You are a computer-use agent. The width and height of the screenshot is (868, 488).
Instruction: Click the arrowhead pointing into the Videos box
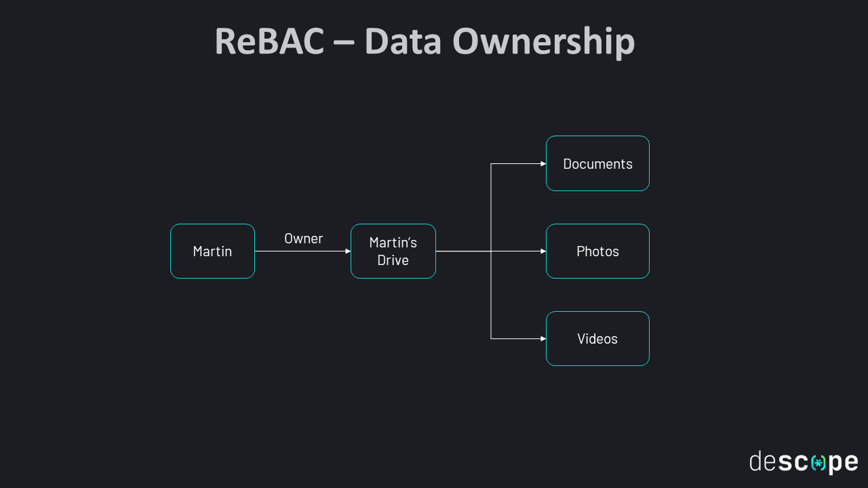pos(542,339)
